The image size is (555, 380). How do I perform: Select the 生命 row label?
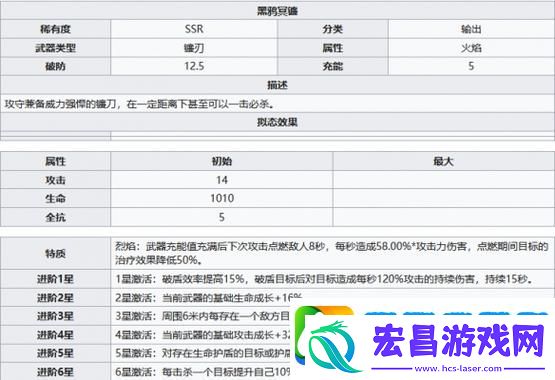point(55,198)
